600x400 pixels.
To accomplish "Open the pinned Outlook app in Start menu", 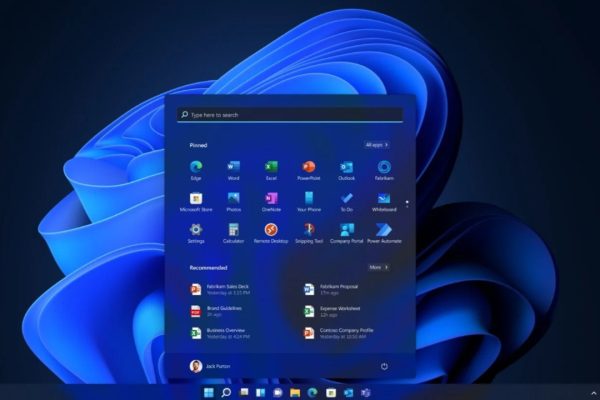I will coord(346,170).
